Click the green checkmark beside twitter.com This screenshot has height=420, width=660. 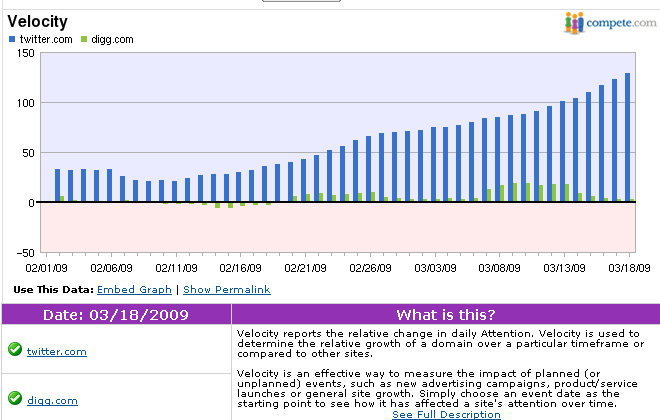pyautogui.click(x=15, y=349)
